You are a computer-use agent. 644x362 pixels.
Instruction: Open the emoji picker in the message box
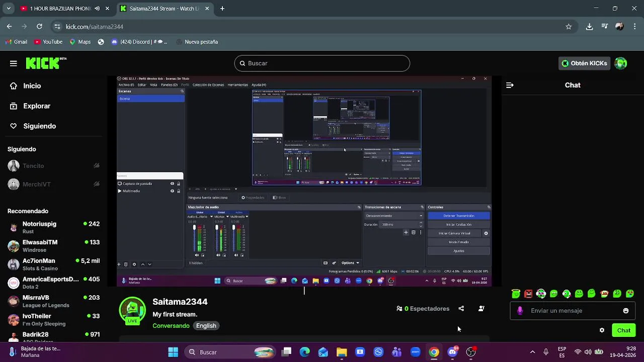[626, 311]
